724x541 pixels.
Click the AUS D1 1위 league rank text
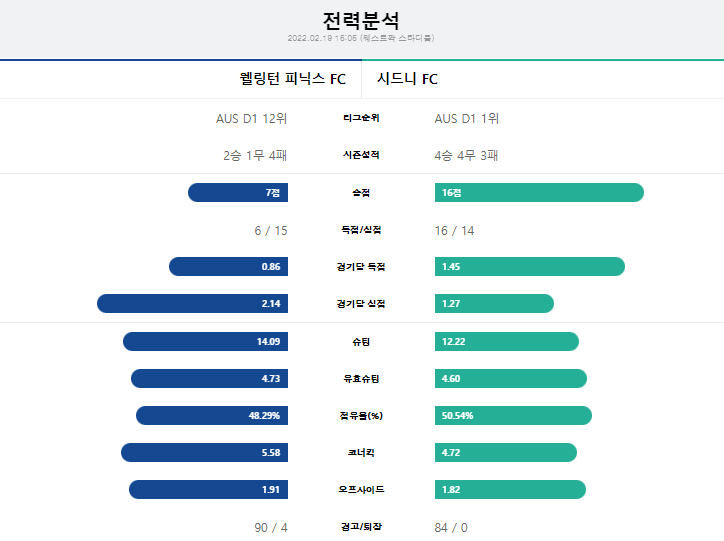pos(467,119)
